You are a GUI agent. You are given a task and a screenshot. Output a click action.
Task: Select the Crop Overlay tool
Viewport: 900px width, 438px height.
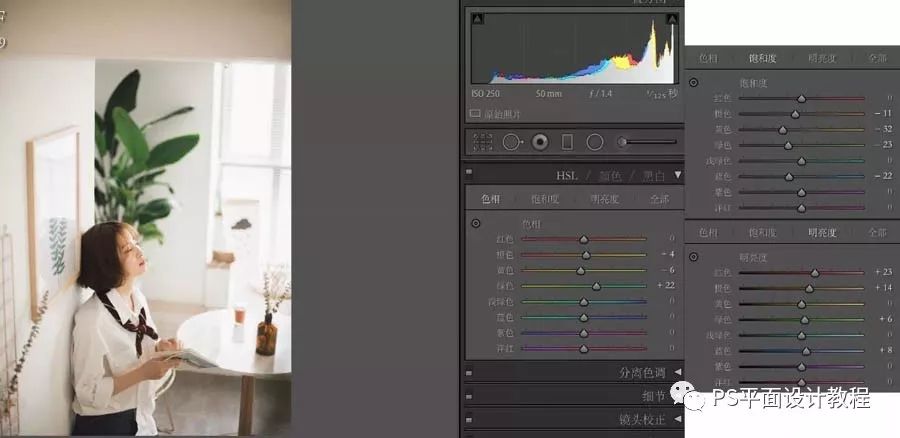(483, 141)
